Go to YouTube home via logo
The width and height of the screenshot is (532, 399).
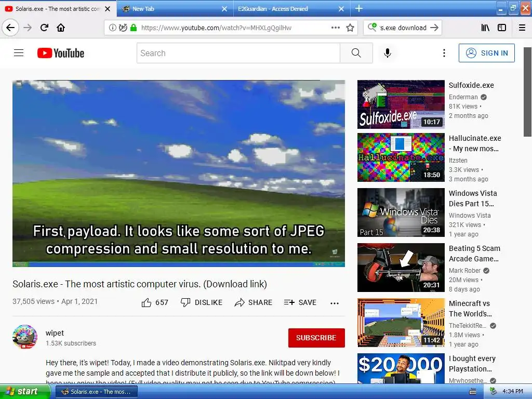tap(61, 53)
